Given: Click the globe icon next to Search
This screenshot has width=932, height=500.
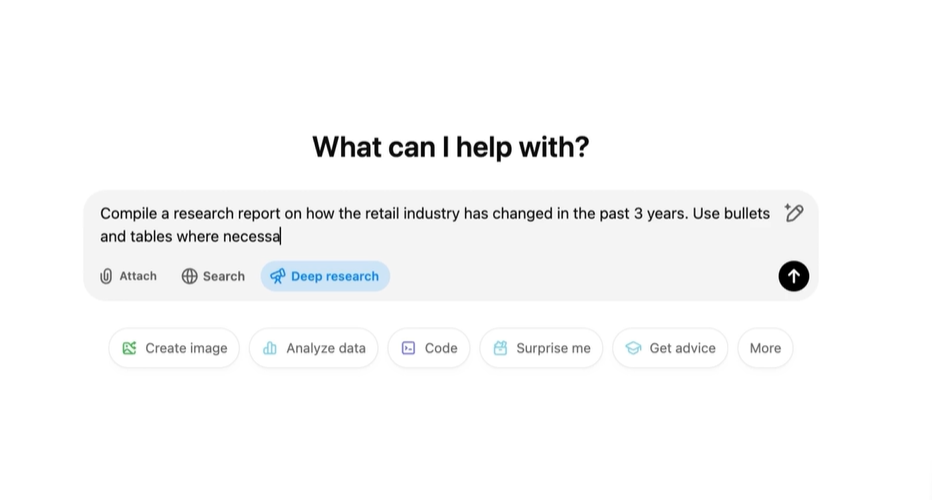Looking at the screenshot, I should click(189, 276).
